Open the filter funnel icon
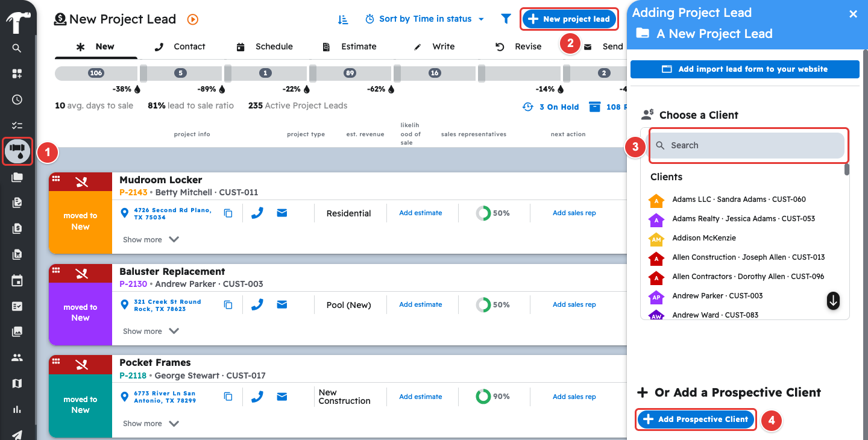The height and width of the screenshot is (440, 868). 506,19
